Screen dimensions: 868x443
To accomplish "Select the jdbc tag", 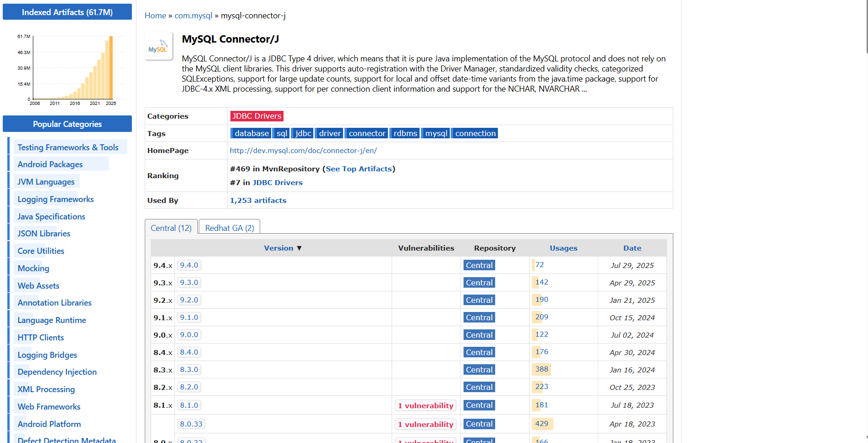I will click(x=303, y=133).
